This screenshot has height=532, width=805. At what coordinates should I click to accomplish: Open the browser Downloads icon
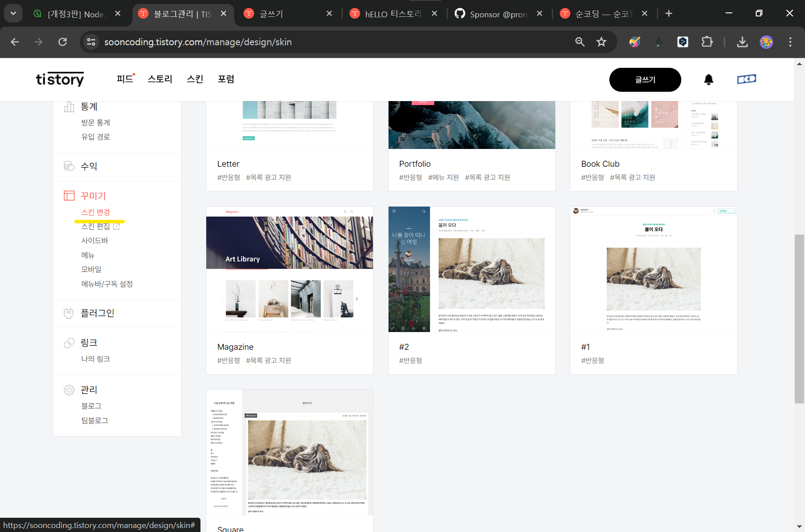[742, 42]
